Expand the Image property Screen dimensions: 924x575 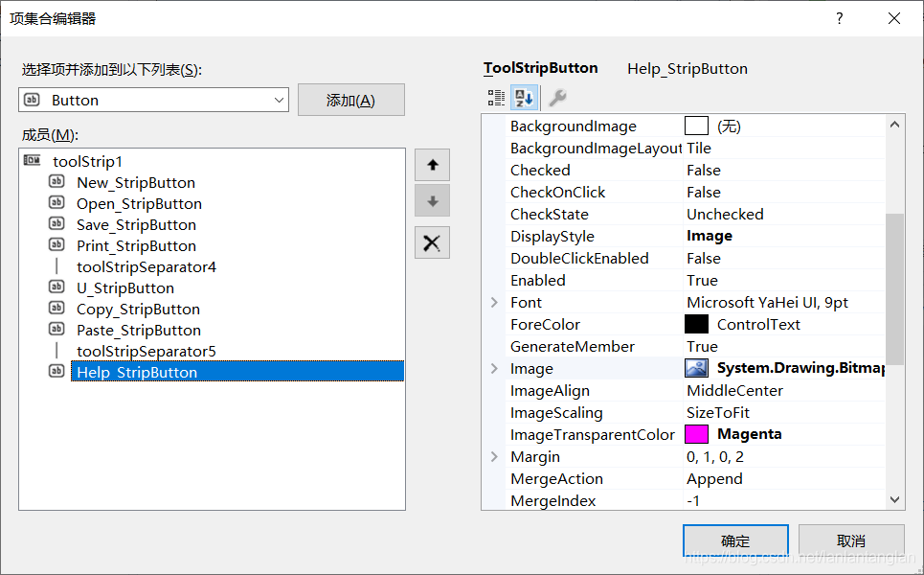pos(494,368)
